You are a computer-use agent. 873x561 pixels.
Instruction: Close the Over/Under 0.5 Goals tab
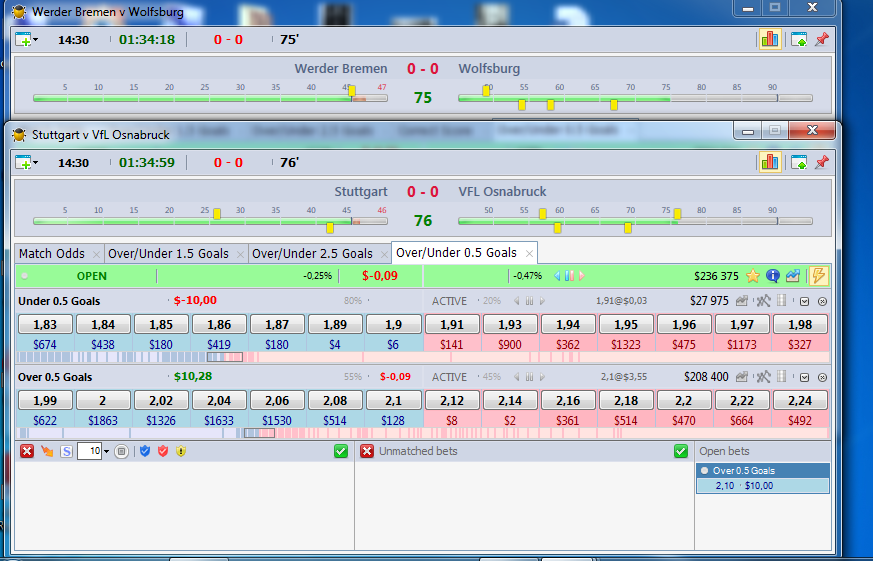(529, 254)
